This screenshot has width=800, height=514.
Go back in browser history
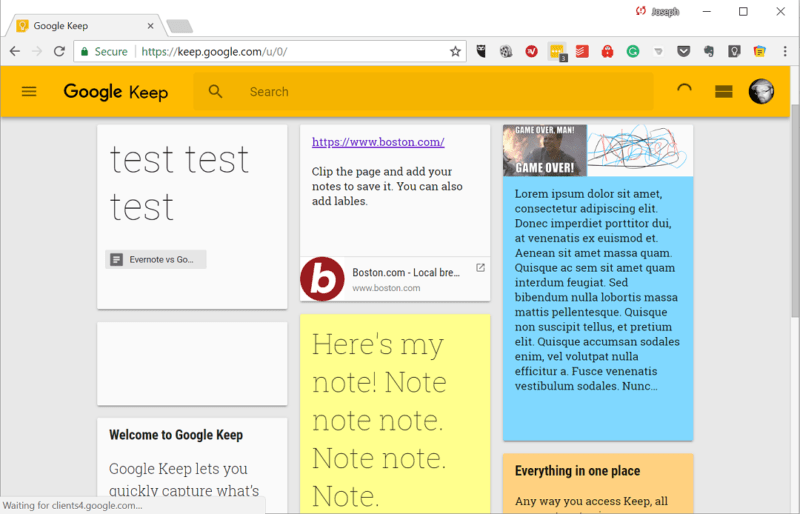(15, 52)
